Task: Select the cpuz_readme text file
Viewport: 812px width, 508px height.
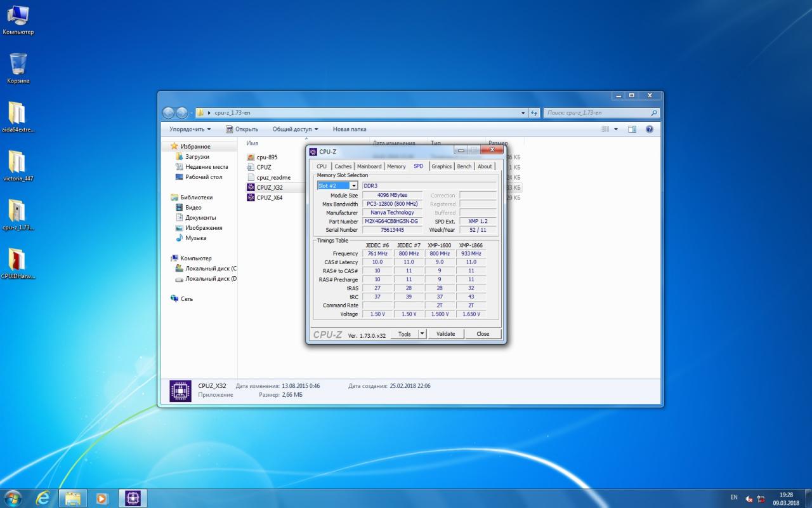Action: click(273, 177)
